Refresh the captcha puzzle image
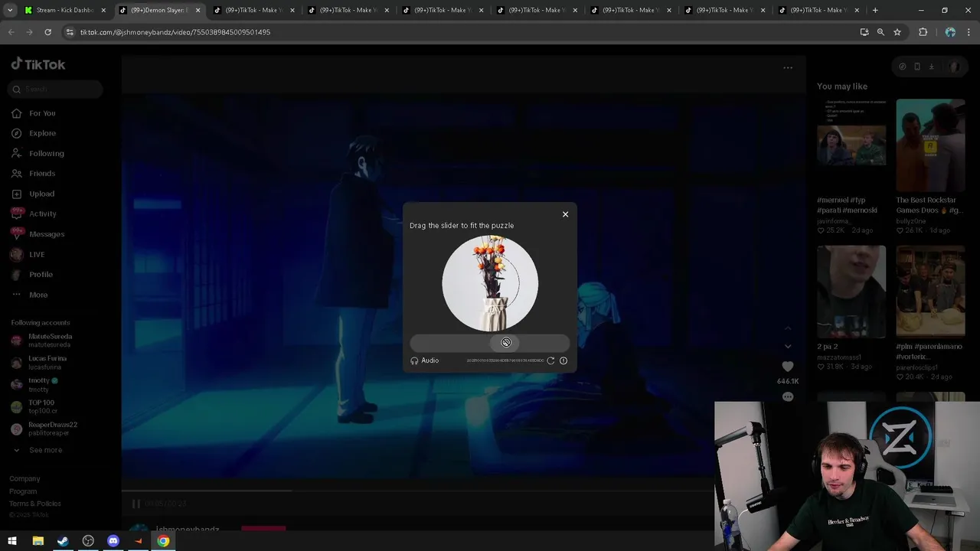The image size is (980, 551). click(x=550, y=360)
